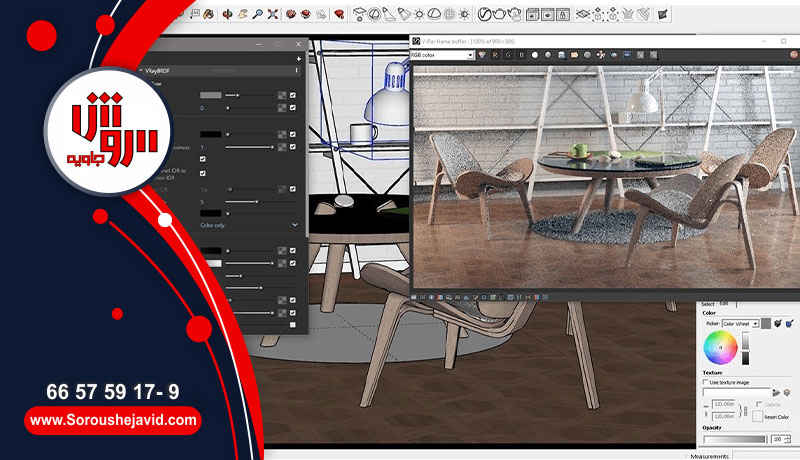This screenshot has height=460, width=800.
Task: Click the plus button in asset editor
Action: tap(299, 59)
